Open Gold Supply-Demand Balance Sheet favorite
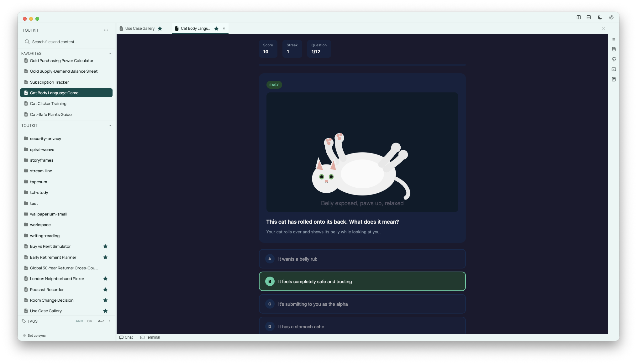Screen dimensions: 637x364 [x=66, y=71]
